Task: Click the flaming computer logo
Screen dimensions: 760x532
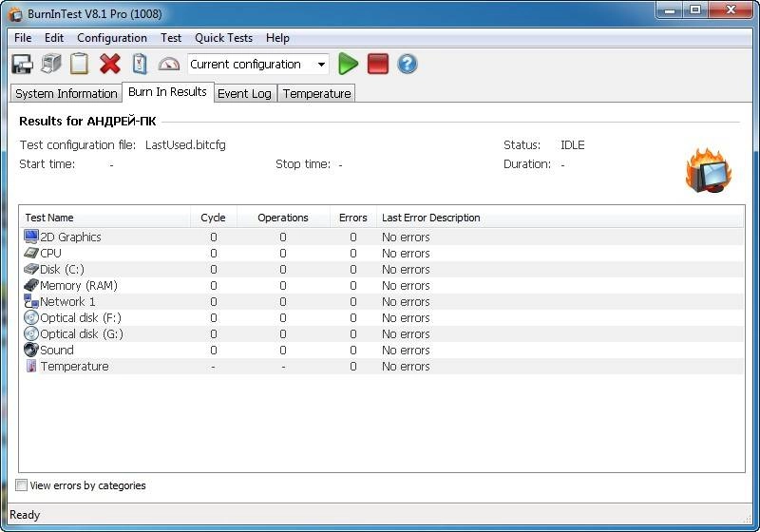Action: tap(708, 171)
